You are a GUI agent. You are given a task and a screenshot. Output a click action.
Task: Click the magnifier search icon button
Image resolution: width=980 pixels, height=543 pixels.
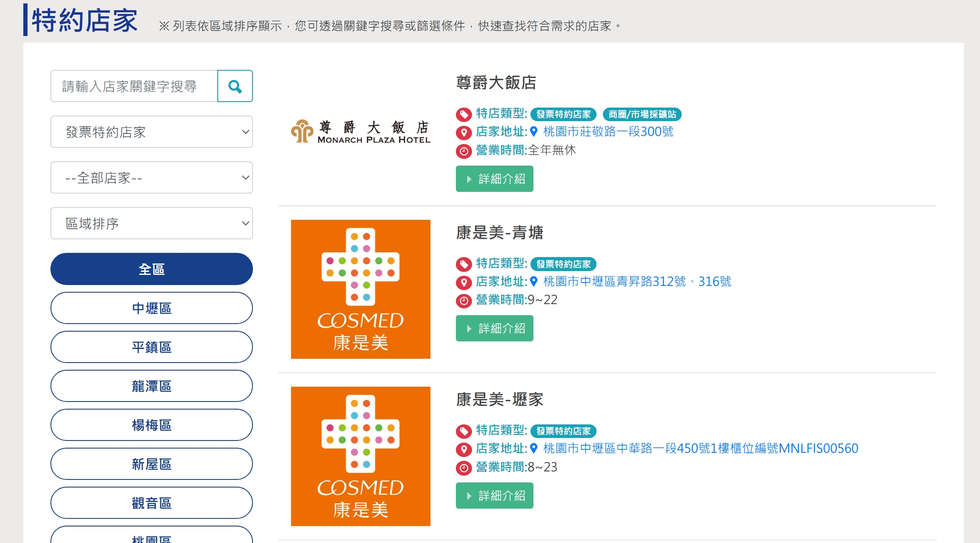[x=235, y=86]
